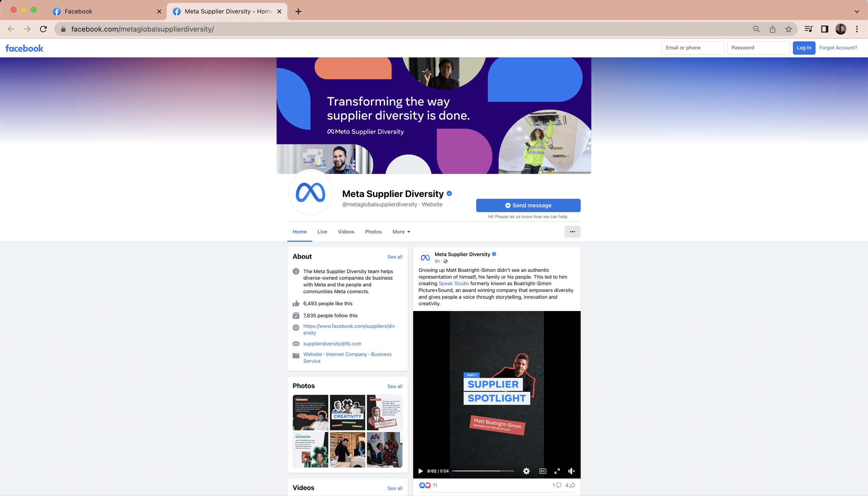The image size is (868, 496).
Task: Toggle the browser side panel icon
Action: [x=825, y=29]
